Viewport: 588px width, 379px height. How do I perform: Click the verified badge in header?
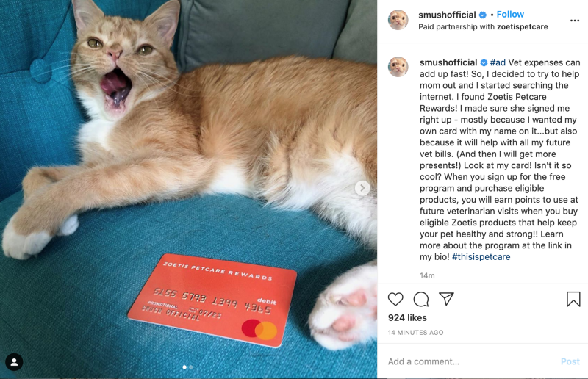click(x=483, y=15)
